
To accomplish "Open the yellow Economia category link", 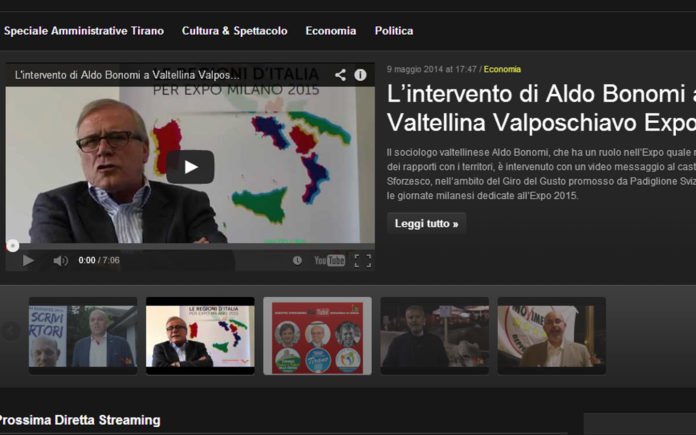I will coord(502,69).
